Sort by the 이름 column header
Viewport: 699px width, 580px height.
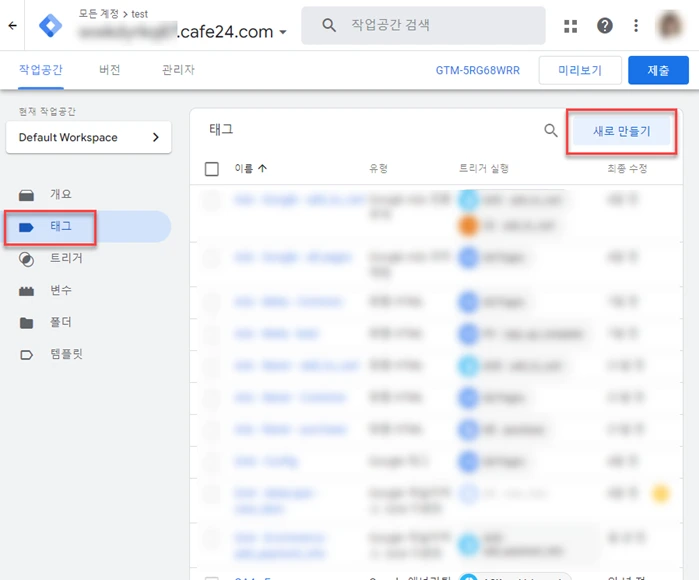(243, 168)
